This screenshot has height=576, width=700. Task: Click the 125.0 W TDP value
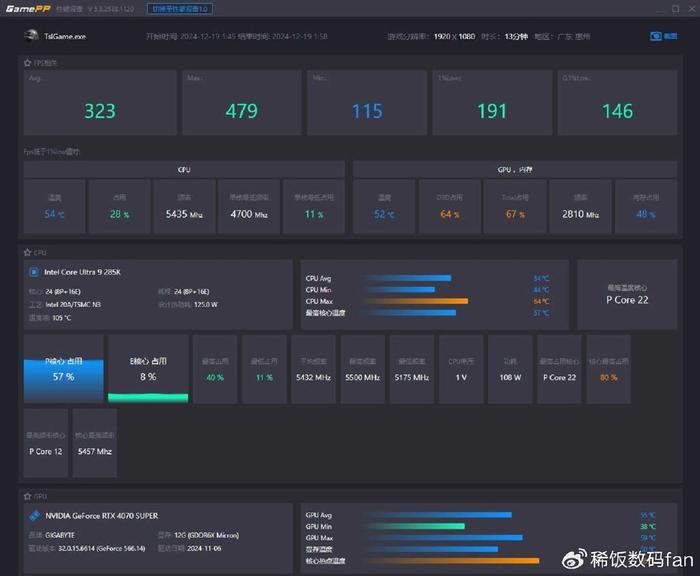206,305
